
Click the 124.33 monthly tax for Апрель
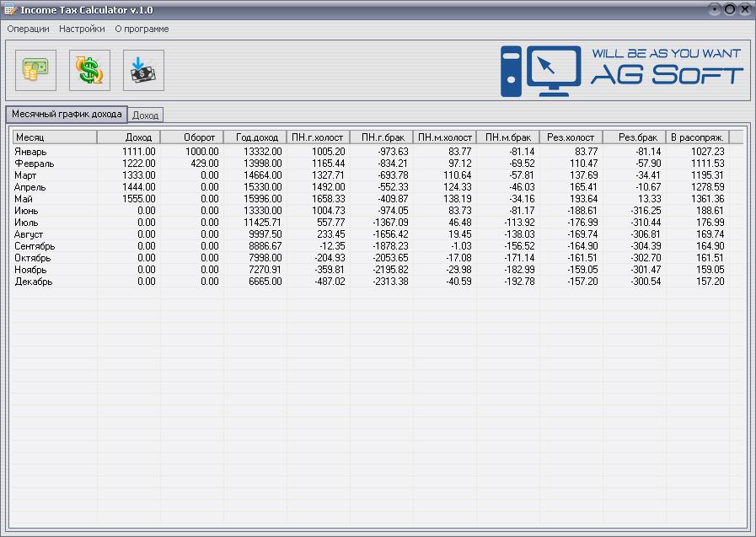pyautogui.click(x=458, y=187)
